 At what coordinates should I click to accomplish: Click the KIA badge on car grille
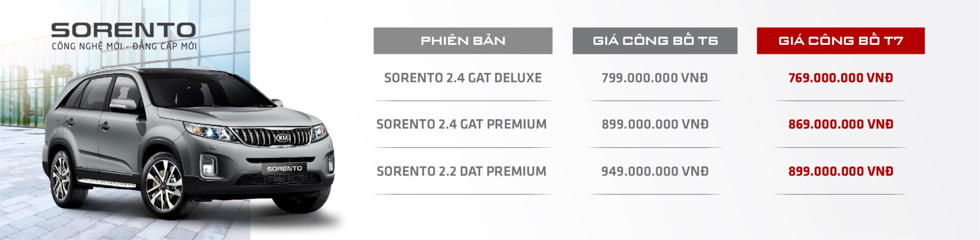pyautogui.click(x=282, y=138)
